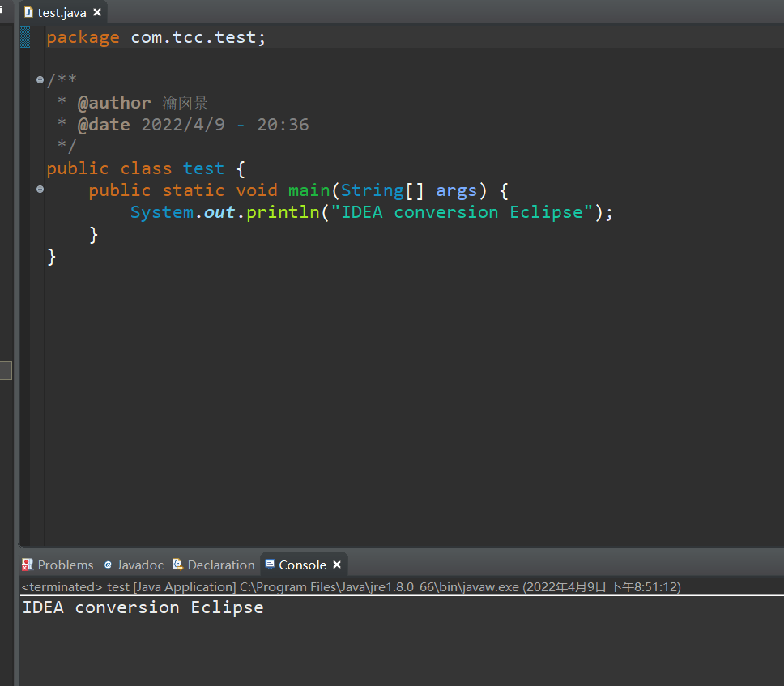
Task: Select the test.java editor tab
Action: click(x=62, y=12)
